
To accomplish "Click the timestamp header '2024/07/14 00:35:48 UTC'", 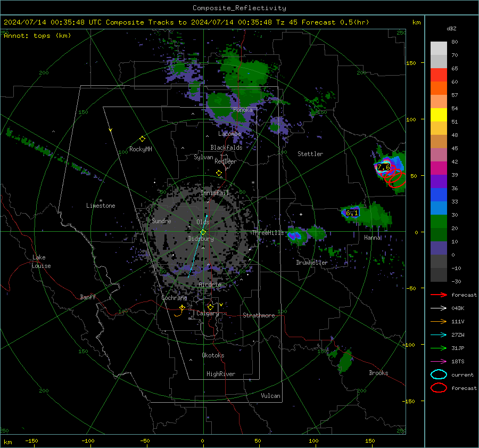I will pos(53,22).
